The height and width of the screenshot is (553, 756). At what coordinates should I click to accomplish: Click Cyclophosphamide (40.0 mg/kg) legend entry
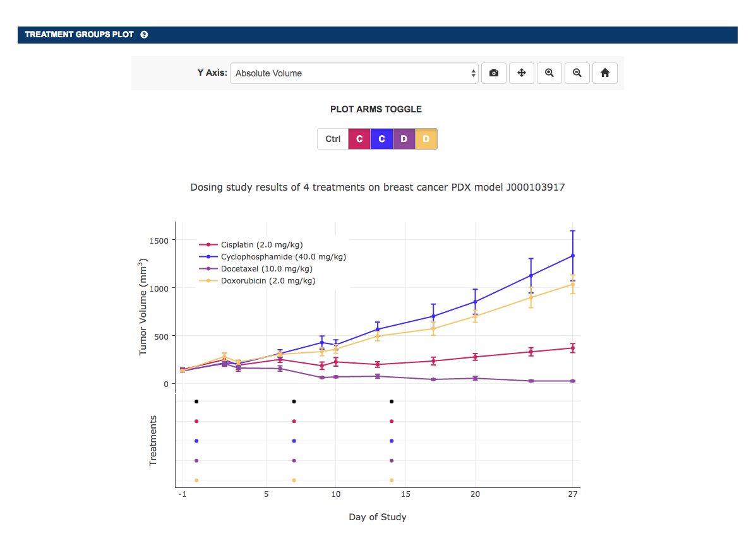(283, 257)
